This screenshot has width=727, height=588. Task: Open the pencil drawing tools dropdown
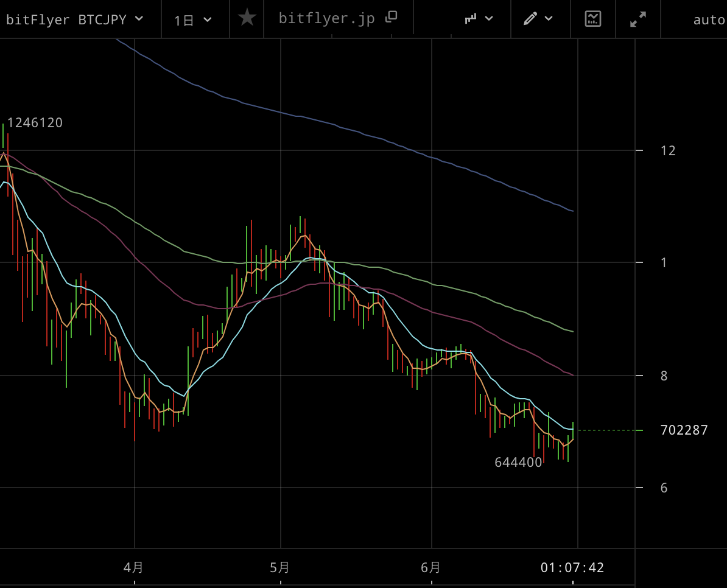click(538, 18)
